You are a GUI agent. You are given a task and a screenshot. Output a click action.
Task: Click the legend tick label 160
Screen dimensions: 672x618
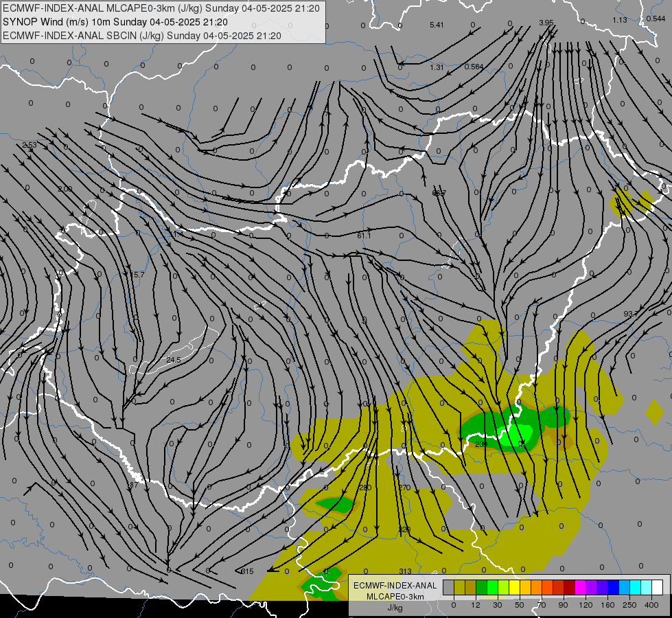click(x=607, y=605)
